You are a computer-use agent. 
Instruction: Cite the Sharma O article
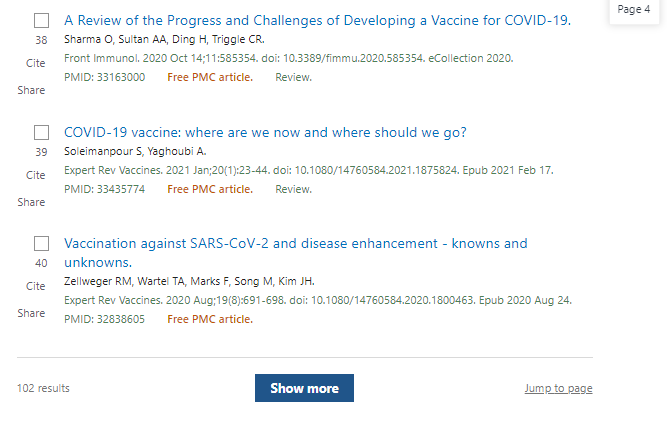[35, 63]
